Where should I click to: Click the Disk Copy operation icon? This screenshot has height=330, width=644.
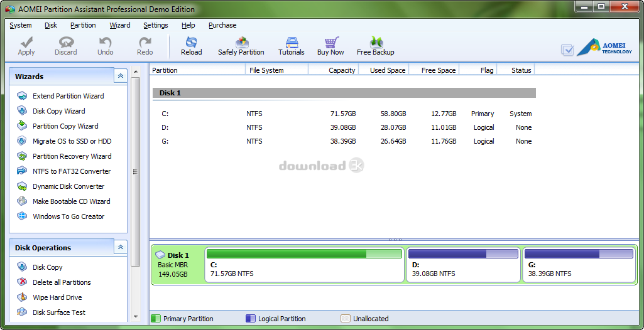click(x=22, y=267)
